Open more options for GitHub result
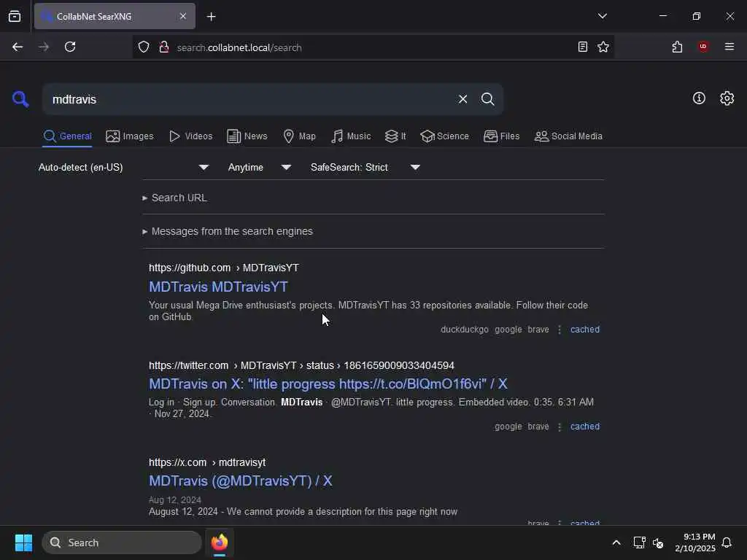The width and height of the screenshot is (747, 560). click(560, 330)
